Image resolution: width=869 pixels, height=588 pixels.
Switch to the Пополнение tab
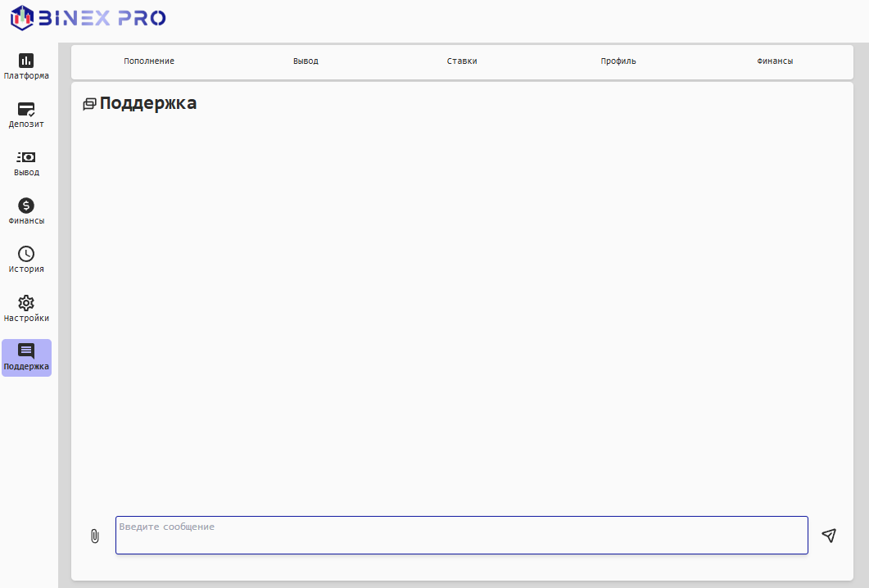coord(149,61)
